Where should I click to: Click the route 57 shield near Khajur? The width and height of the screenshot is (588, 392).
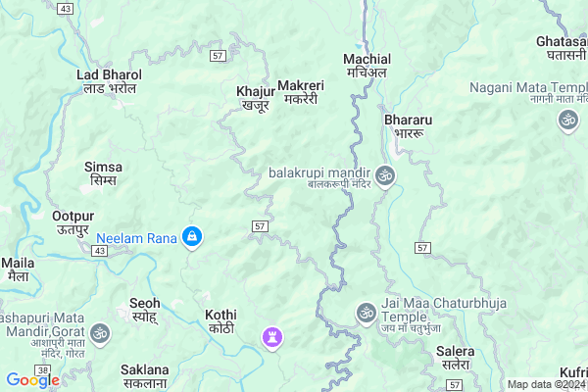218,56
